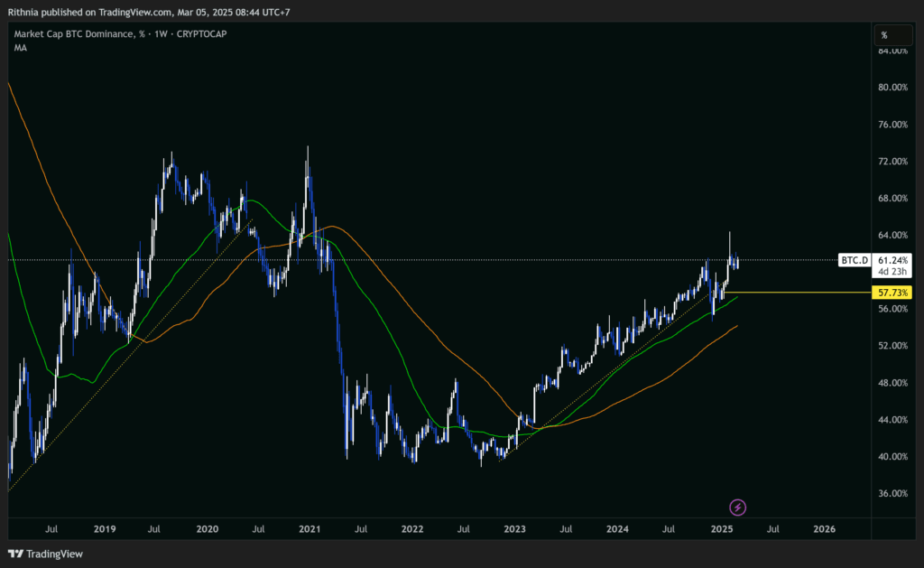The image size is (924, 568).
Task: Select the MA indicator label
Action: (20, 47)
